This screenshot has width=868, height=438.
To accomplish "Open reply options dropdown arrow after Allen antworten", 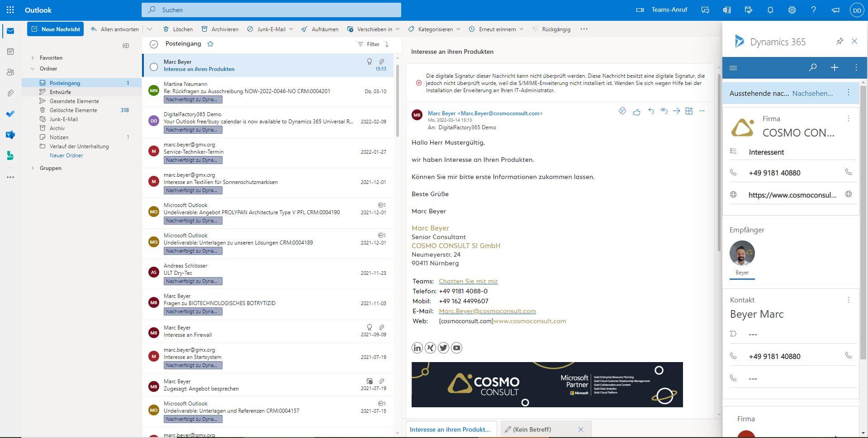I will click(x=150, y=29).
